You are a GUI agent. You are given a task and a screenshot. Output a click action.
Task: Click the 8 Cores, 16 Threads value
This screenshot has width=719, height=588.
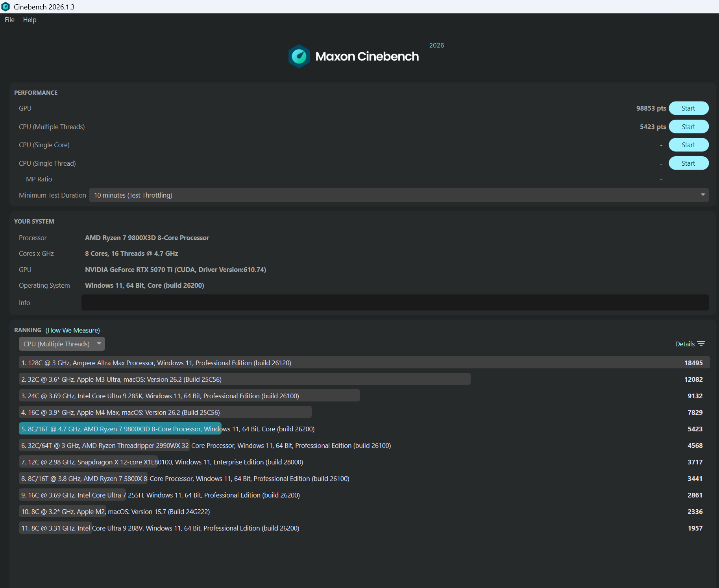131,253
